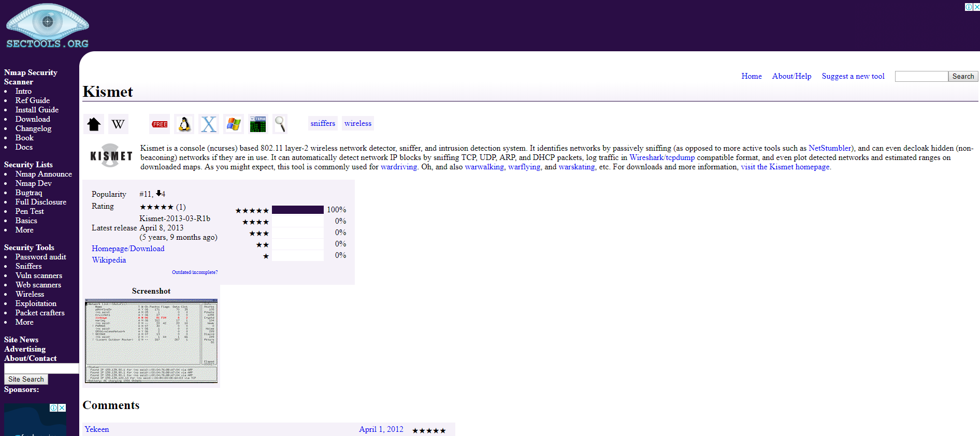
Task: Open the Nmap Announce list link
Action: (x=44, y=174)
